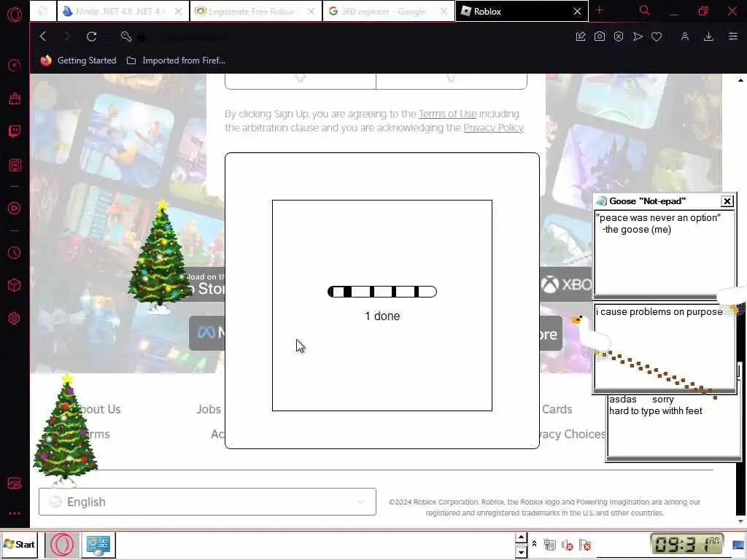Close the Roblox tab
747x560 pixels.
tap(577, 12)
